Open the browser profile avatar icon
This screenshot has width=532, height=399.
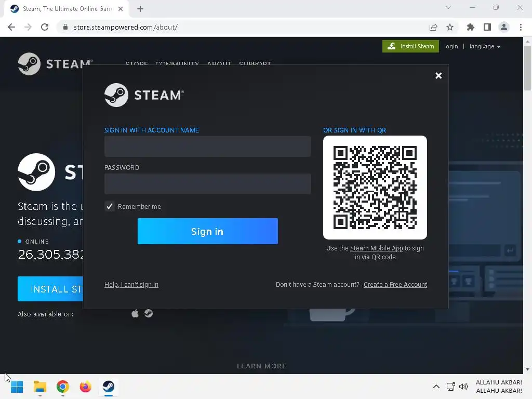tap(504, 27)
